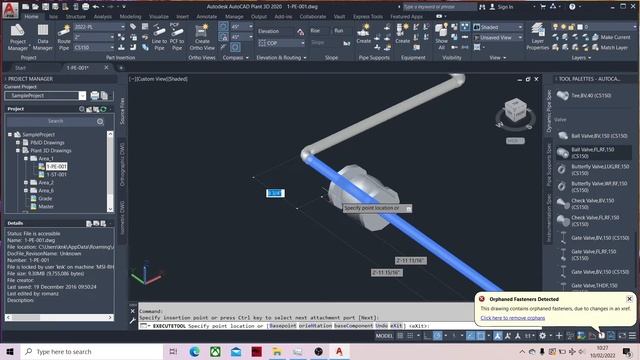
Task: Toggle ortho mode in status bar
Action: (x=427, y=336)
